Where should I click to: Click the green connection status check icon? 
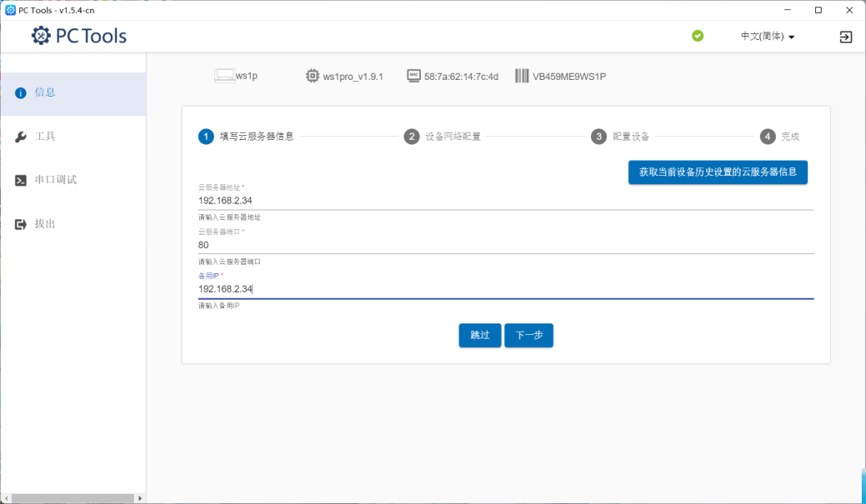coord(698,36)
